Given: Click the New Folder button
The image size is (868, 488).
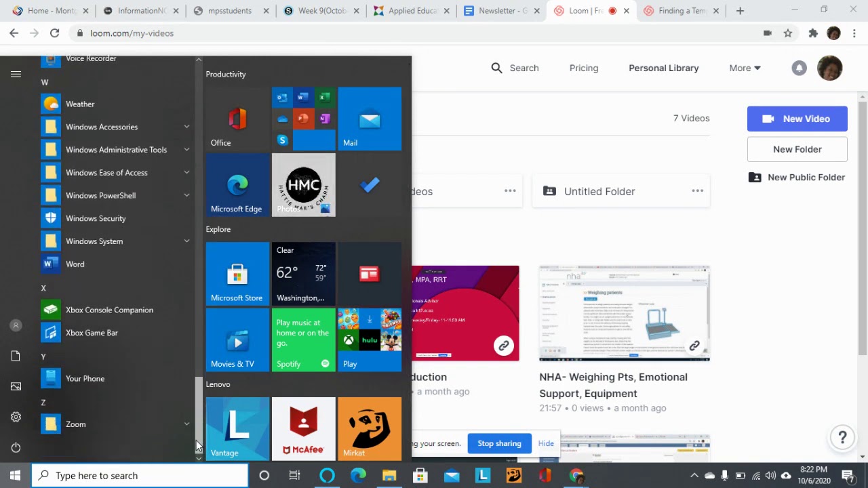Looking at the screenshot, I should coord(797,149).
